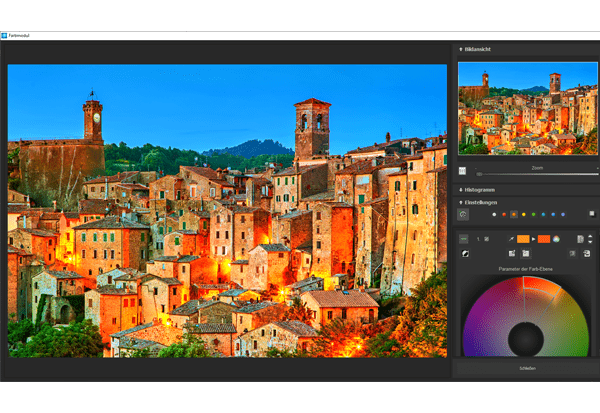Select the cyan color dot preset
This screenshot has height=413, width=600.
[x=543, y=215]
